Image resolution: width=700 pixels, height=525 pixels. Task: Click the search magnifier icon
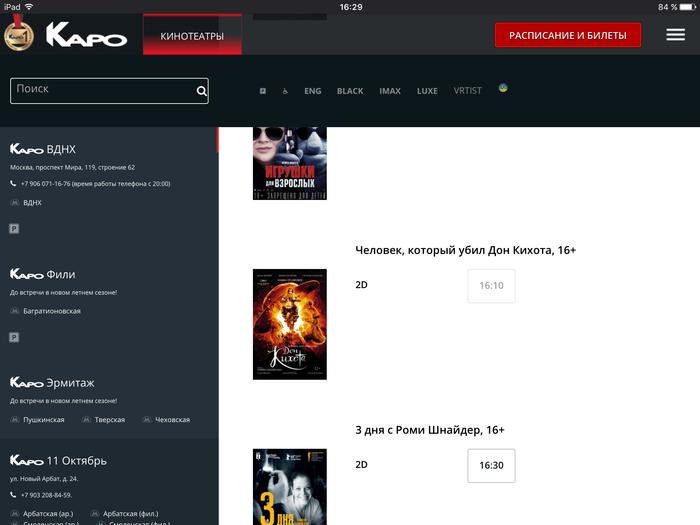pyautogui.click(x=201, y=91)
